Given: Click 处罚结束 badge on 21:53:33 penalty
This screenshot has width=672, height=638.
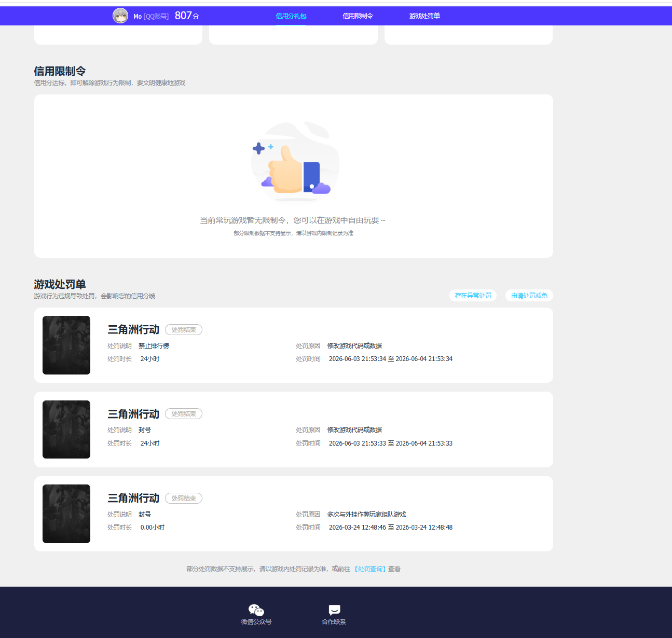Looking at the screenshot, I should click(x=184, y=414).
